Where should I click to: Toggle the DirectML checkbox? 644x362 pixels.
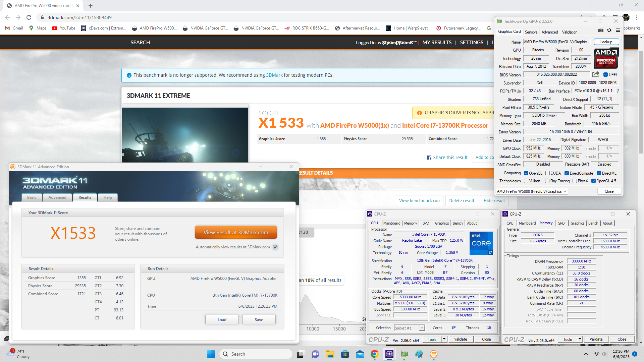point(599,173)
